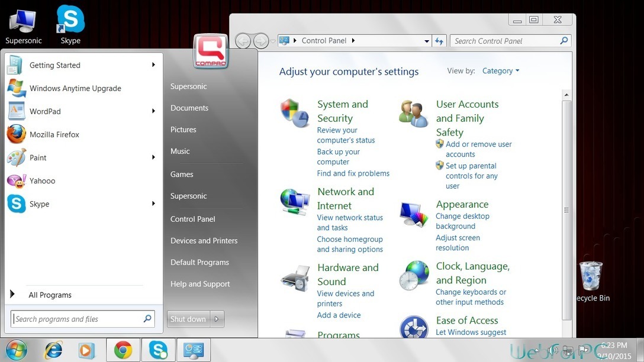Click the User Accounts people icon

coord(413,113)
